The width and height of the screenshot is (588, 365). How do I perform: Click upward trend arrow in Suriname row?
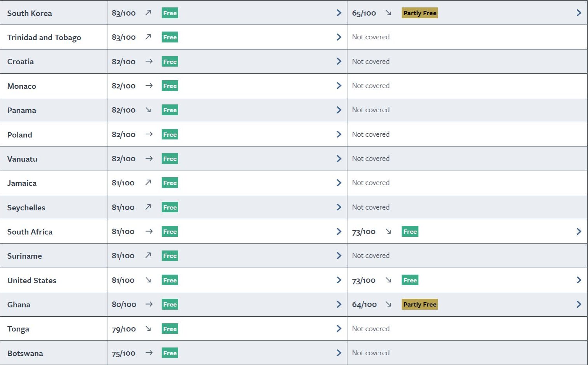(148, 256)
